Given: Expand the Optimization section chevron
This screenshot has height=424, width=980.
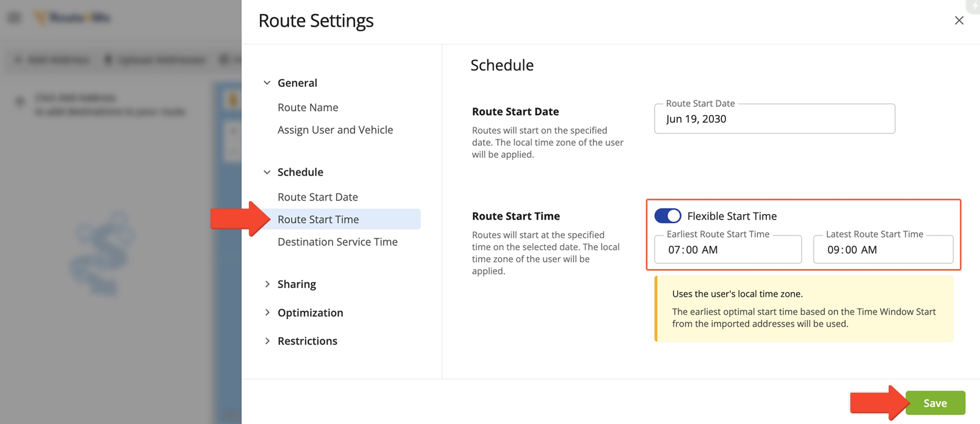Looking at the screenshot, I should [x=267, y=312].
